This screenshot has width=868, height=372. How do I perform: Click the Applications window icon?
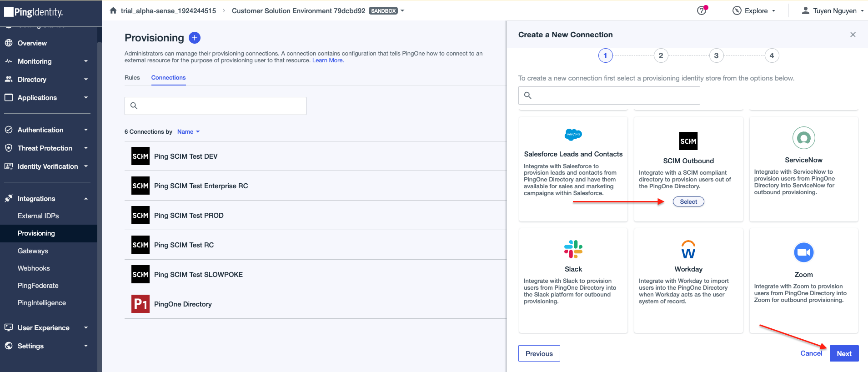9,97
